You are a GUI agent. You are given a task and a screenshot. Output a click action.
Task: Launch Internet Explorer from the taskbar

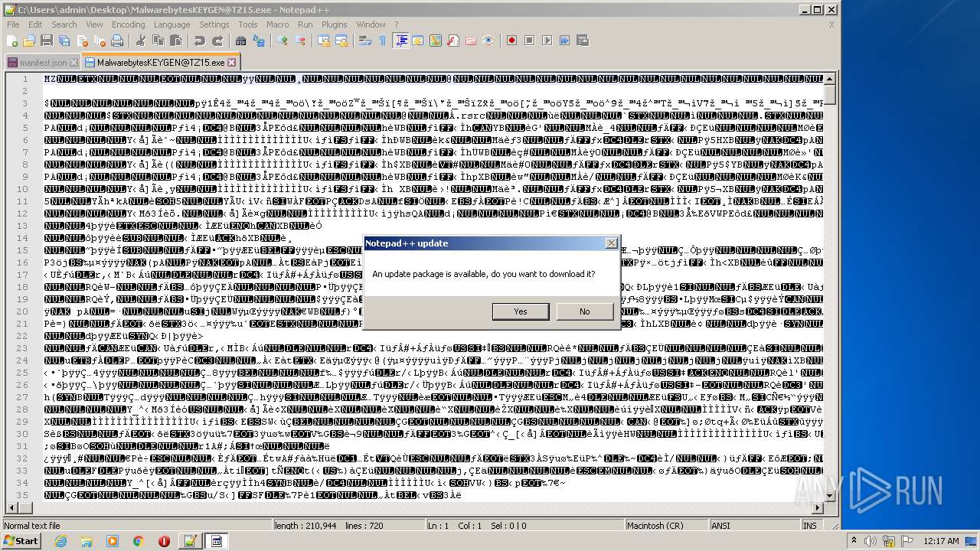[x=60, y=541]
